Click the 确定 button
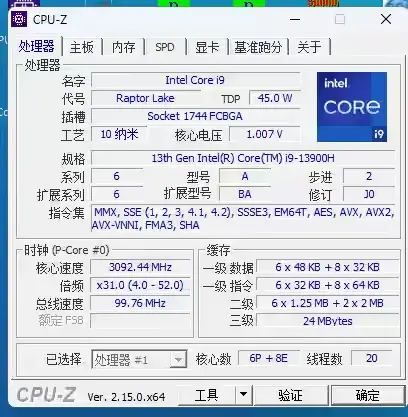 pos(368,395)
